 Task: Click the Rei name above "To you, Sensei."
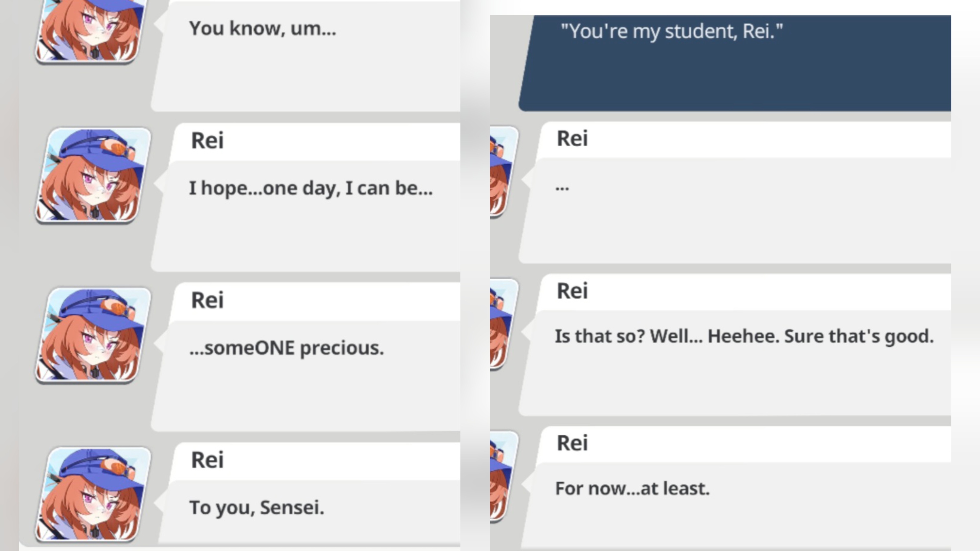207,460
